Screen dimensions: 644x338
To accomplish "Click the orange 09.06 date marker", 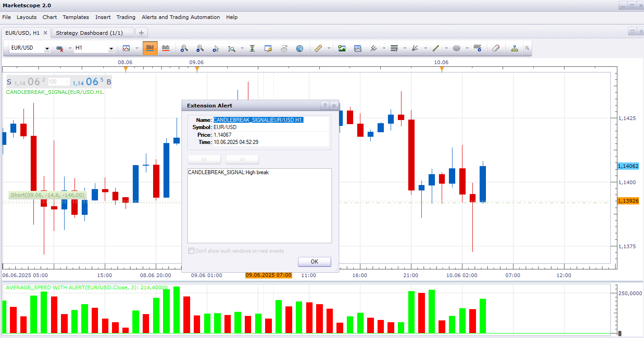I will (197, 69).
